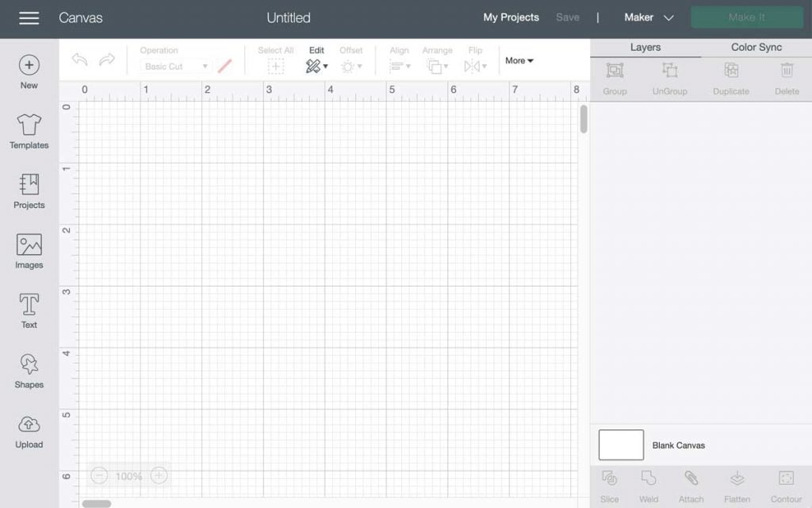Viewport: 812px width, 508px height.
Task: Open the Align dropdown
Action: click(x=400, y=67)
